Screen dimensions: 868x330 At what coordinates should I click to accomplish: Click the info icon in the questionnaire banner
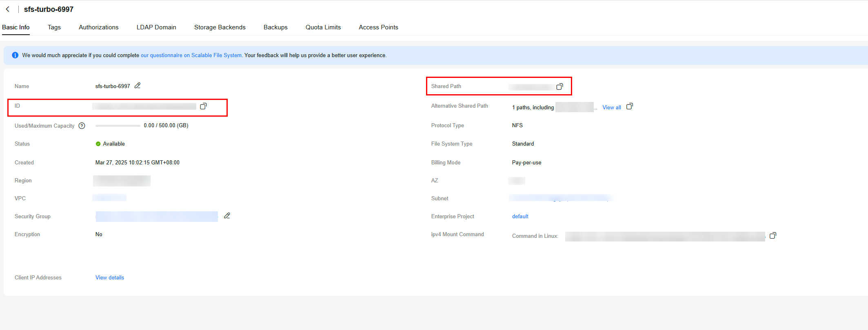[x=15, y=55]
